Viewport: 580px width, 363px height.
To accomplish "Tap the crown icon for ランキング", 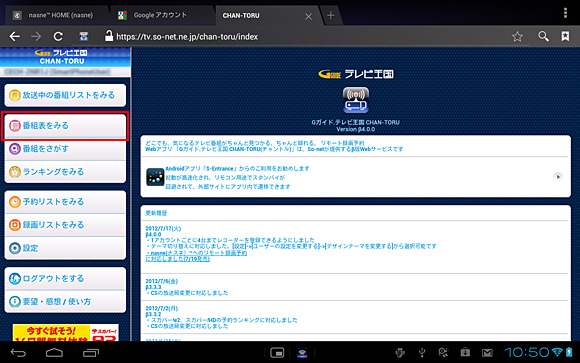I will [x=14, y=172].
